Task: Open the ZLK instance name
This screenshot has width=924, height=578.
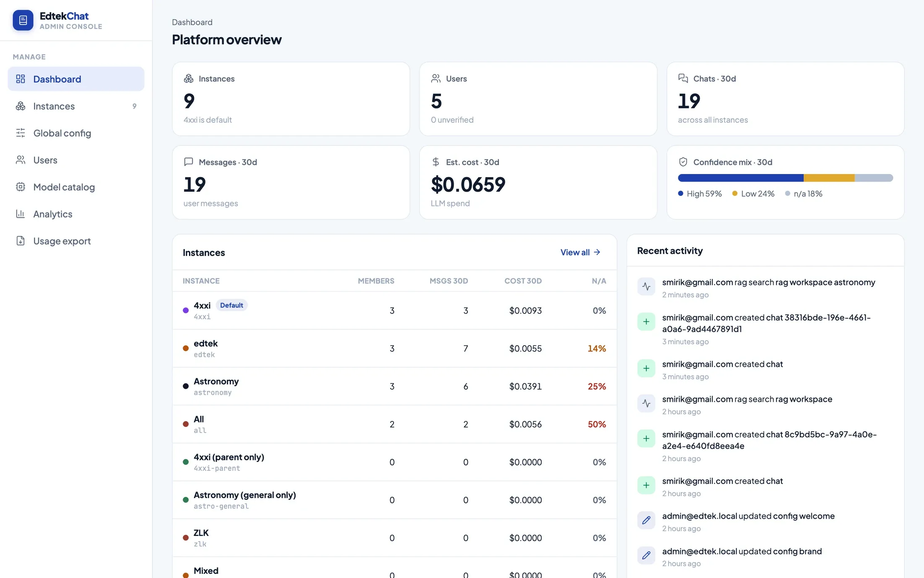Action: (x=201, y=533)
